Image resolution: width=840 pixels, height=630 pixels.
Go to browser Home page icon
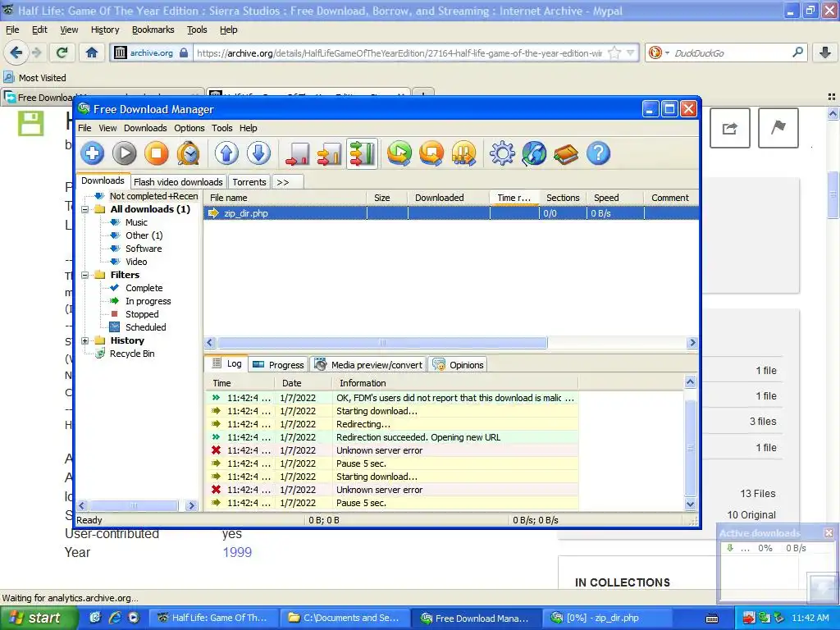point(92,52)
